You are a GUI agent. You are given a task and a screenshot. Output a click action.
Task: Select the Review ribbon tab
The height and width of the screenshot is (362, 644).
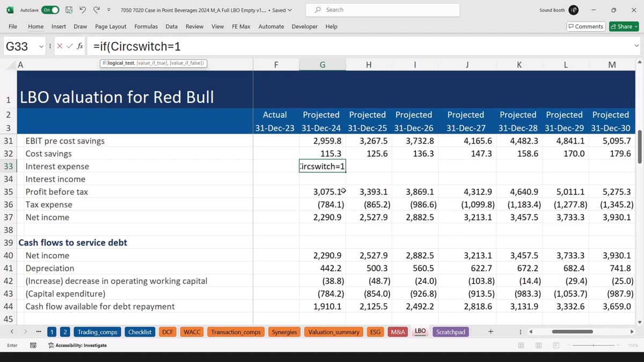pos(194,26)
